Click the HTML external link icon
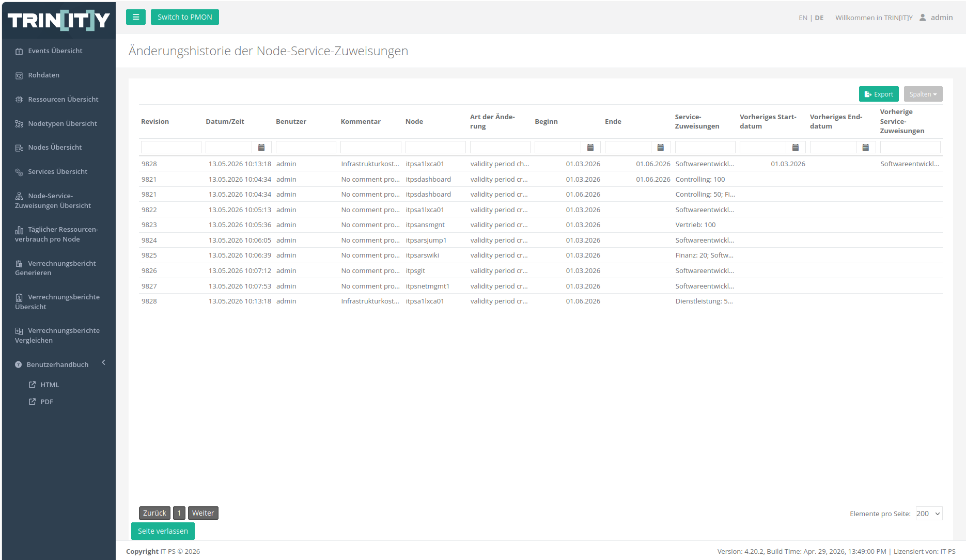Image resolution: width=966 pixels, height=560 pixels. (x=32, y=385)
